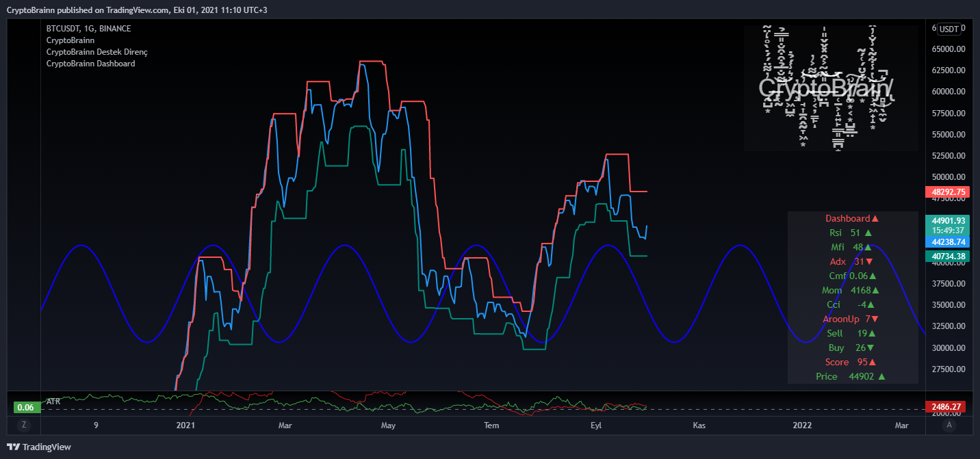Image resolution: width=980 pixels, height=459 pixels.
Task: Click the Z timezone button on time axis
Action: coord(24,425)
